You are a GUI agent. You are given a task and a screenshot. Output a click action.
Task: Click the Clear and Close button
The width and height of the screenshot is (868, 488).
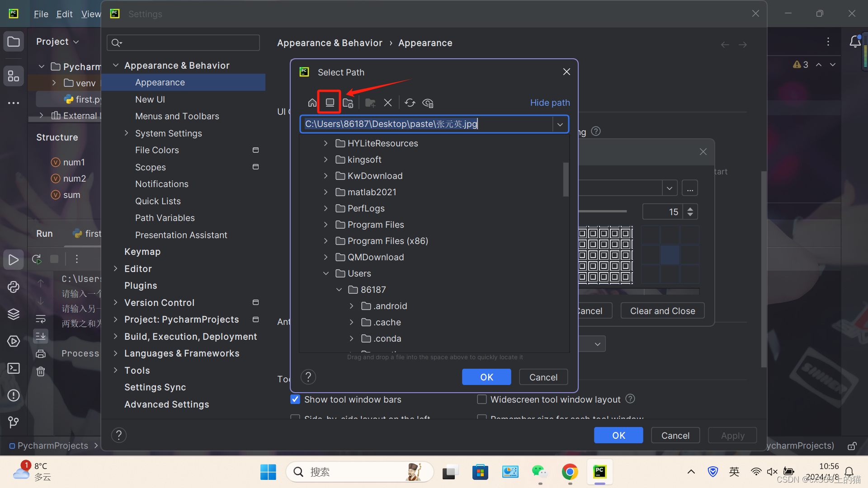[x=662, y=311]
